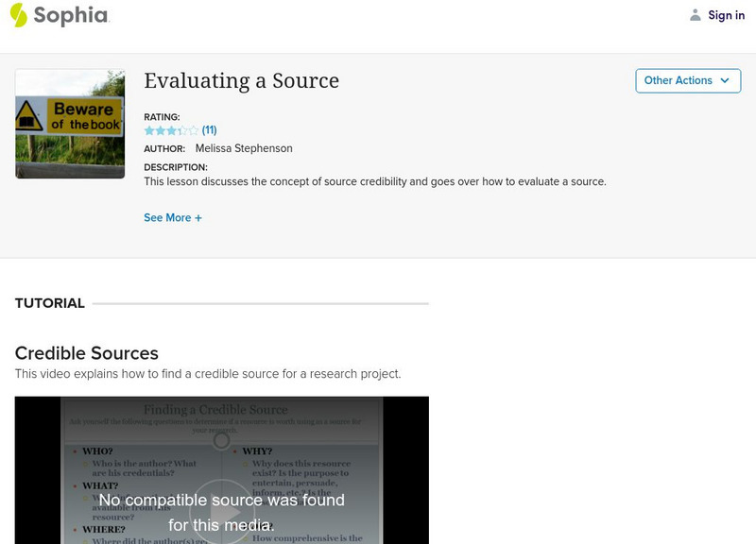Click the Sophia wordmark text
This screenshot has width=756, height=544.
(72, 15)
